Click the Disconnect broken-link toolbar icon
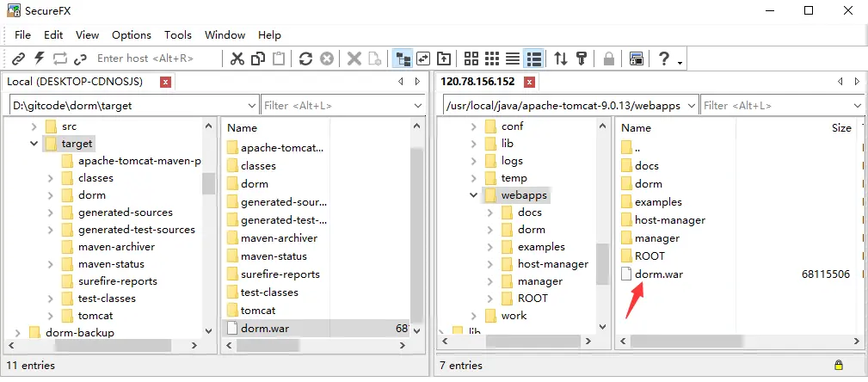 80,59
